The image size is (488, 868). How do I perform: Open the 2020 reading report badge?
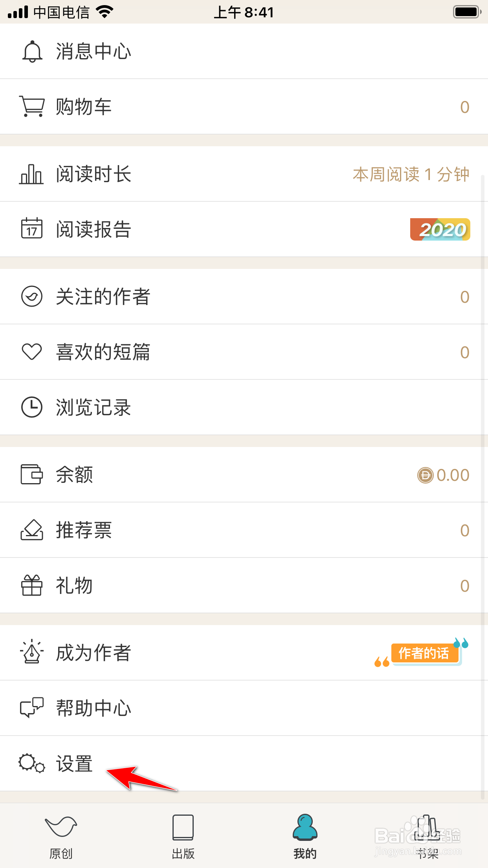440,229
